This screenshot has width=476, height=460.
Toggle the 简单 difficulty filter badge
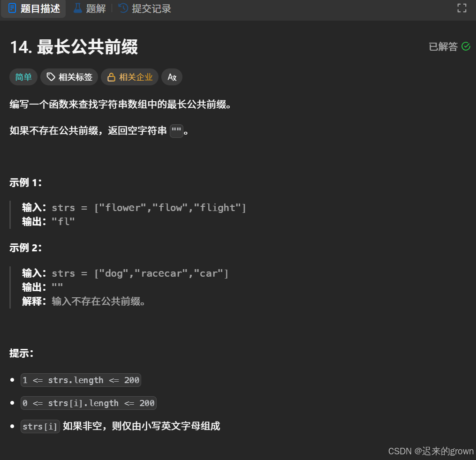23,76
